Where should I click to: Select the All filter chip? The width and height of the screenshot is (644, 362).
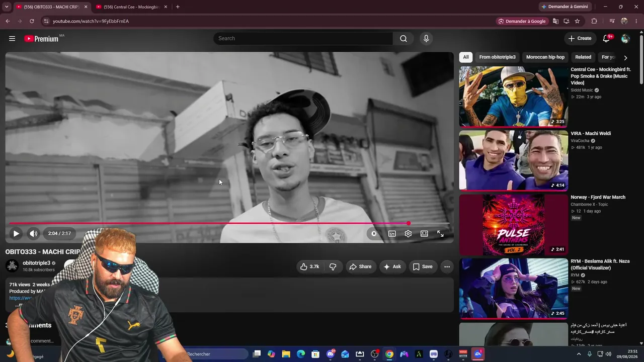click(466, 57)
